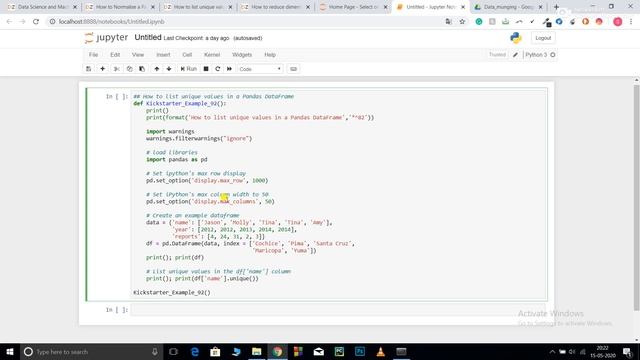Switch to Home Page - Select tab
This screenshot has height=360, width=640.
353,7
